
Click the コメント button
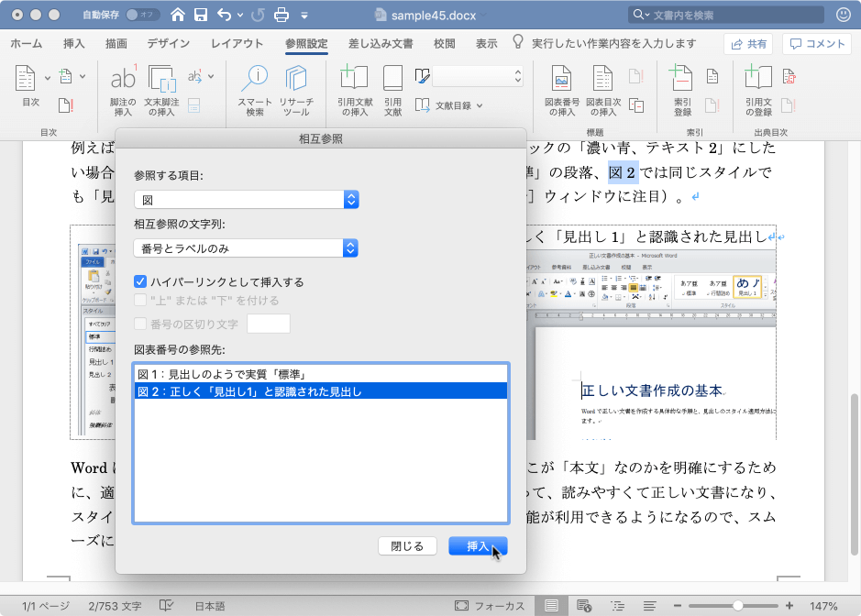point(817,44)
